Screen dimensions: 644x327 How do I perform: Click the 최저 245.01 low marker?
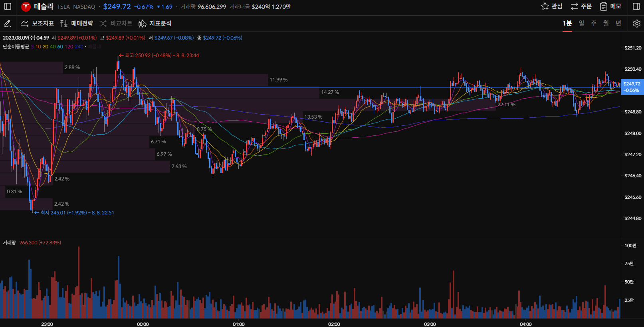click(x=74, y=213)
